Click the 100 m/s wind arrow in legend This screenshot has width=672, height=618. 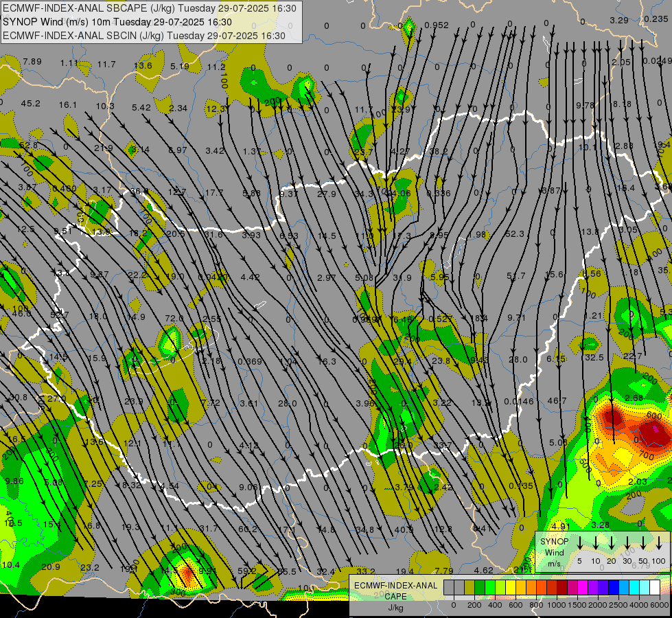coord(659,543)
